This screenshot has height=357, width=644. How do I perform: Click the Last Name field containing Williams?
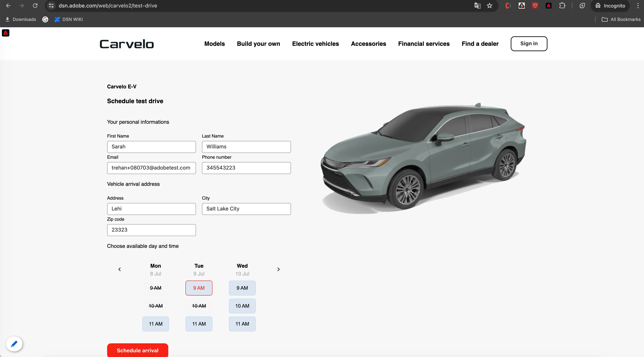click(246, 147)
